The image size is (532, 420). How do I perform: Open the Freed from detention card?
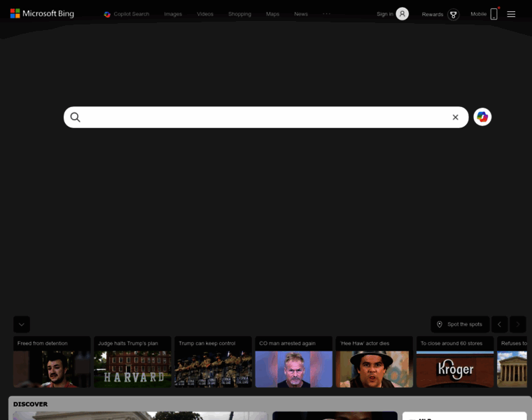coord(52,362)
